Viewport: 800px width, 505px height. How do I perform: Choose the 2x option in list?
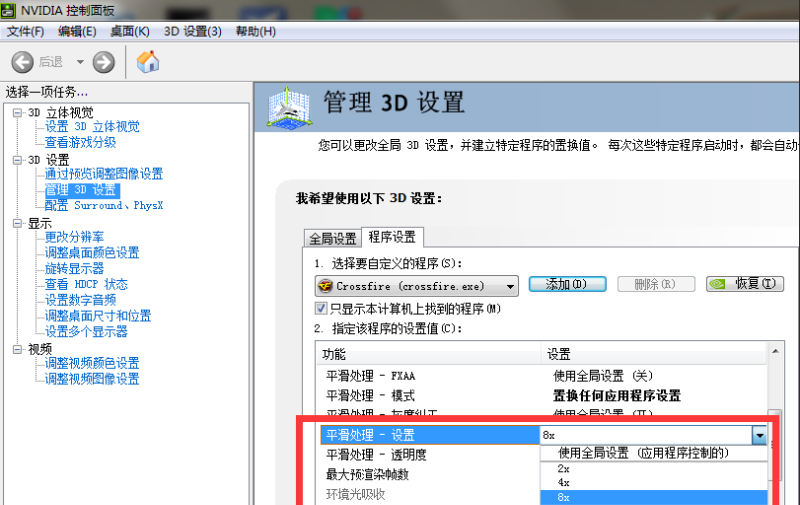pos(654,468)
